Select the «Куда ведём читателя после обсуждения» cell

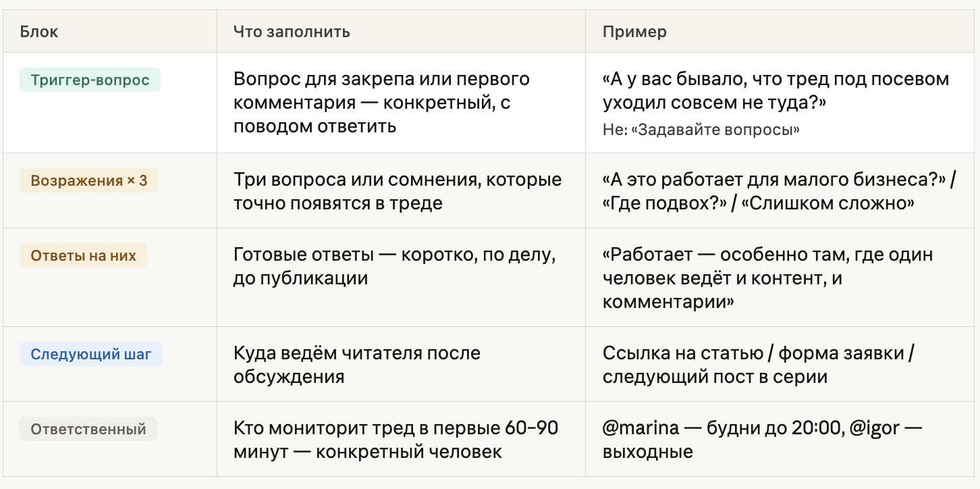[x=356, y=365]
